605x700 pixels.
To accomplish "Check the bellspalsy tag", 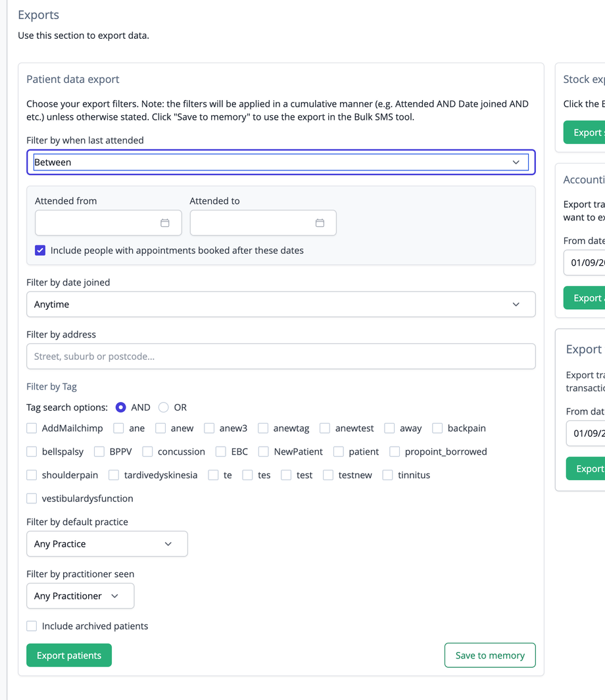I will (x=32, y=451).
